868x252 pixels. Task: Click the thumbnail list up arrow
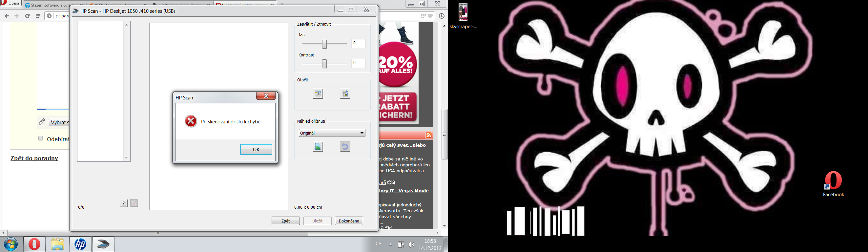[x=126, y=25]
